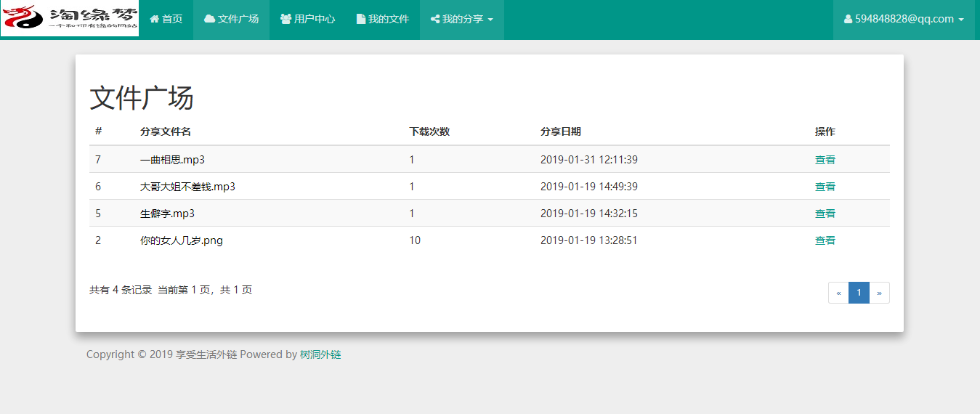Image resolution: width=980 pixels, height=414 pixels.
Task: Click the date 2019-01-19 14:49:39
Action: pyautogui.click(x=589, y=187)
